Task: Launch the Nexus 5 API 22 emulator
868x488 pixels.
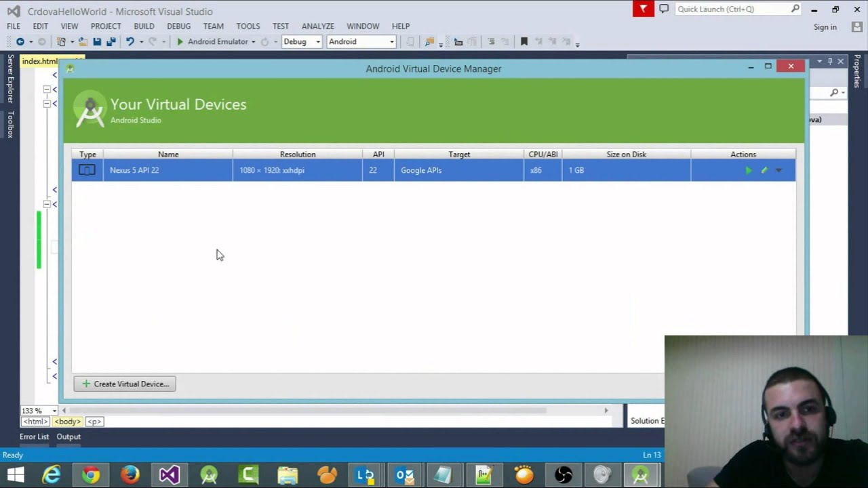Action: pyautogui.click(x=749, y=171)
